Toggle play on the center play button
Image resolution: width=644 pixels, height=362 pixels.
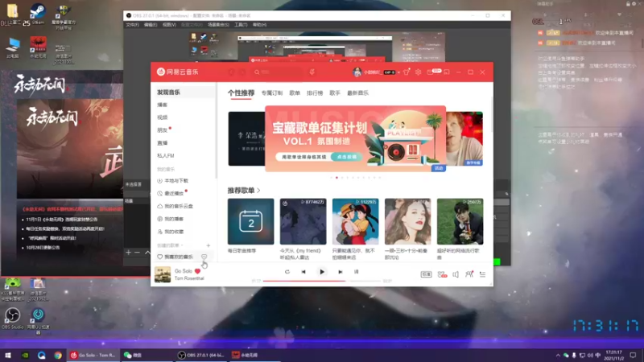coord(322,272)
